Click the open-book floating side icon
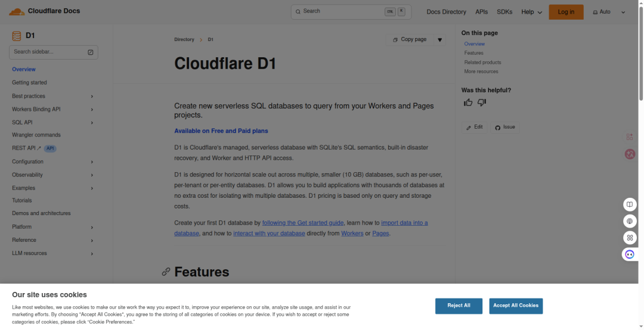This screenshot has height=330, width=644. pos(630,204)
